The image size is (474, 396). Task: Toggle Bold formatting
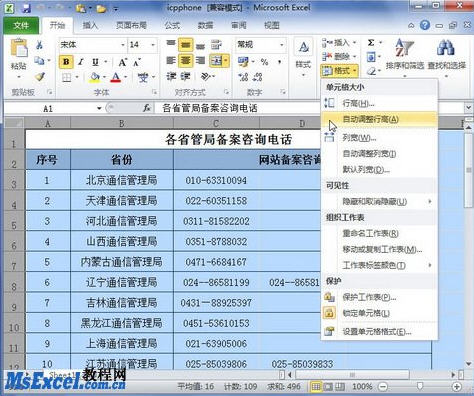[66, 62]
